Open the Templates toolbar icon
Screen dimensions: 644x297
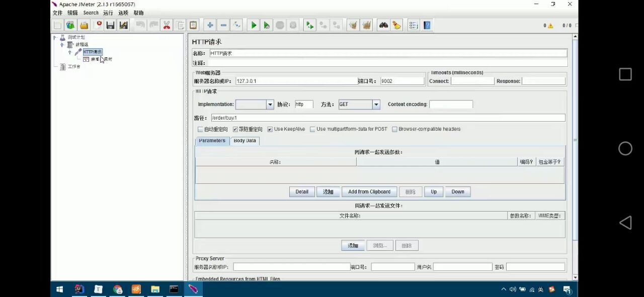[71, 25]
